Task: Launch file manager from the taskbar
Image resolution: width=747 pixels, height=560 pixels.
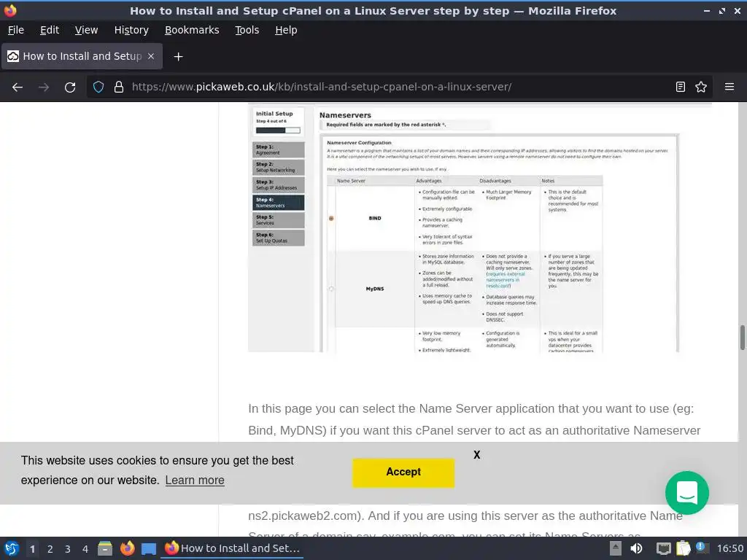Action: point(105,548)
